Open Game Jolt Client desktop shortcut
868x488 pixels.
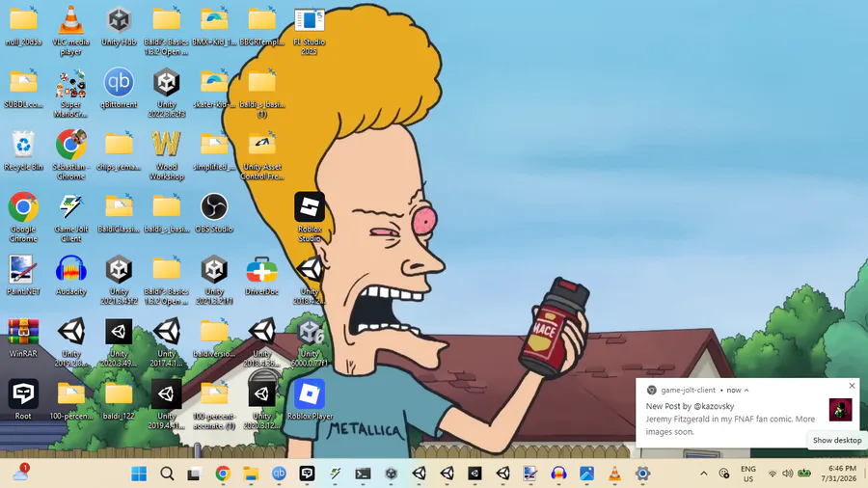coord(70,217)
